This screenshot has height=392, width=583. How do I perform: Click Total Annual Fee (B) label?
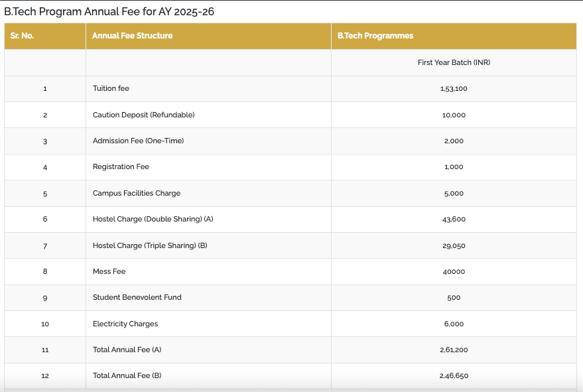(x=127, y=375)
